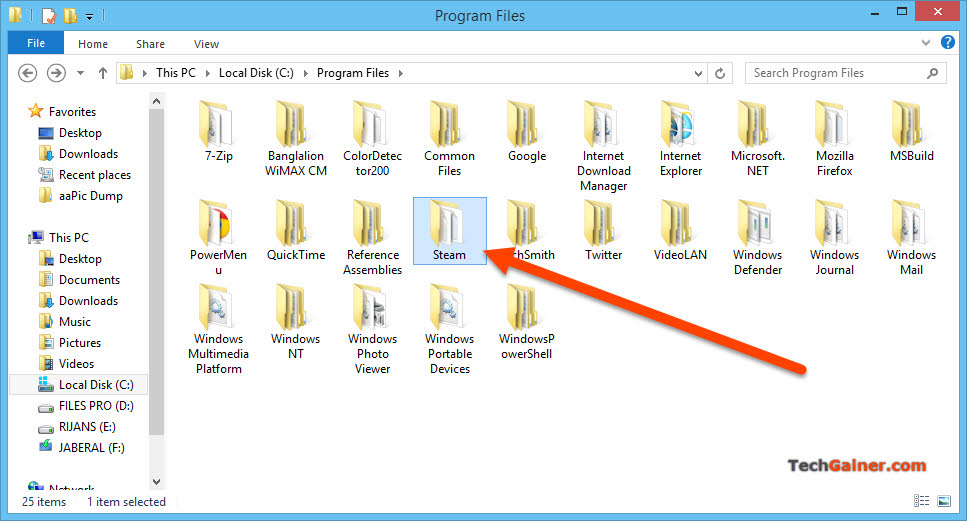Expand the chevron after Program Files
This screenshot has height=521, width=967.
pyautogui.click(x=401, y=73)
